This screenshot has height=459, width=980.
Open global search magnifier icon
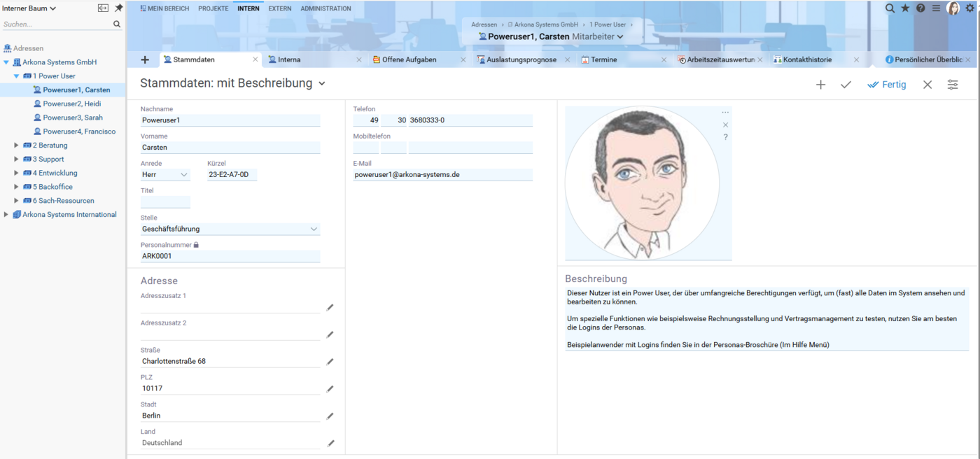[x=890, y=8]
